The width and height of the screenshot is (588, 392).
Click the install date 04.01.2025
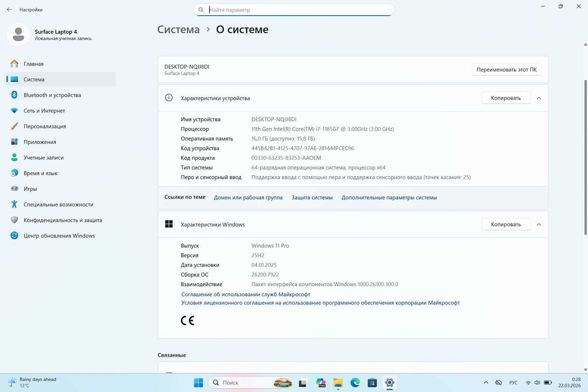tap(264, 265)
